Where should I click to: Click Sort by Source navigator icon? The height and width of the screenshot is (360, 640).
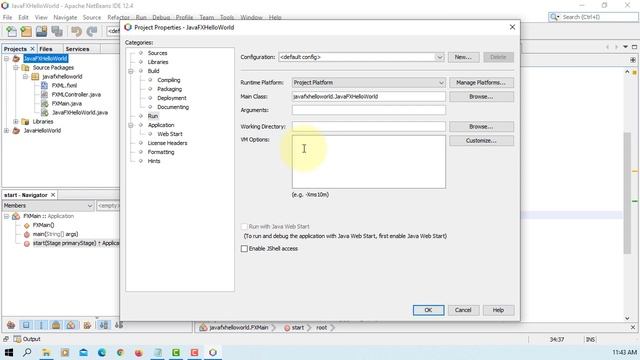pyautogui.click(x=118, y=325)
